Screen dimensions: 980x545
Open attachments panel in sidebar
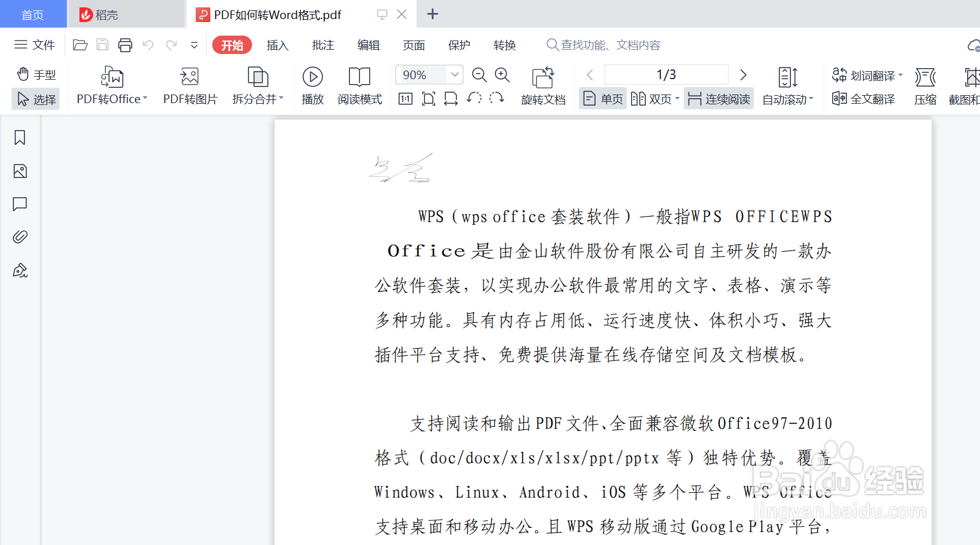pos(20,237)
